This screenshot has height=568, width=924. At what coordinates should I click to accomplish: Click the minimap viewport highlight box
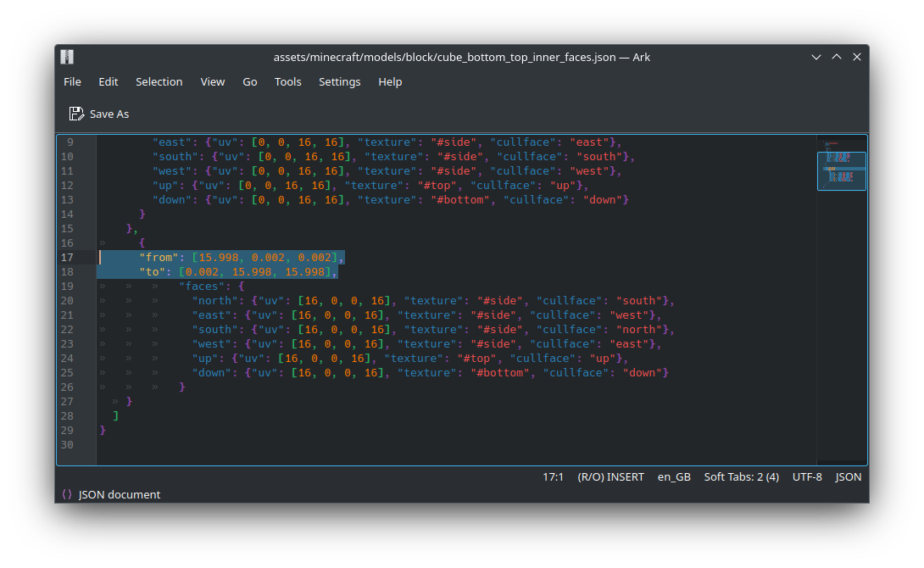tap(842, 171)
